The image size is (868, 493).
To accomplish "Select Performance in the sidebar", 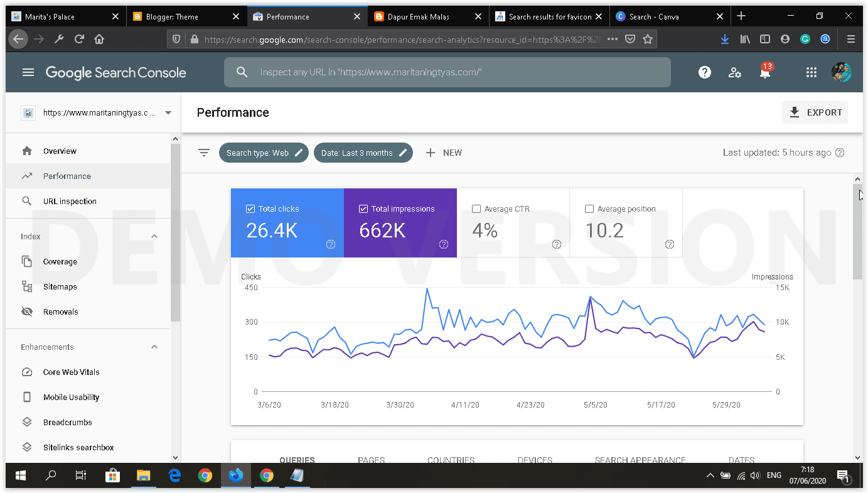I will pyautogui.click(x=88, y=176).
